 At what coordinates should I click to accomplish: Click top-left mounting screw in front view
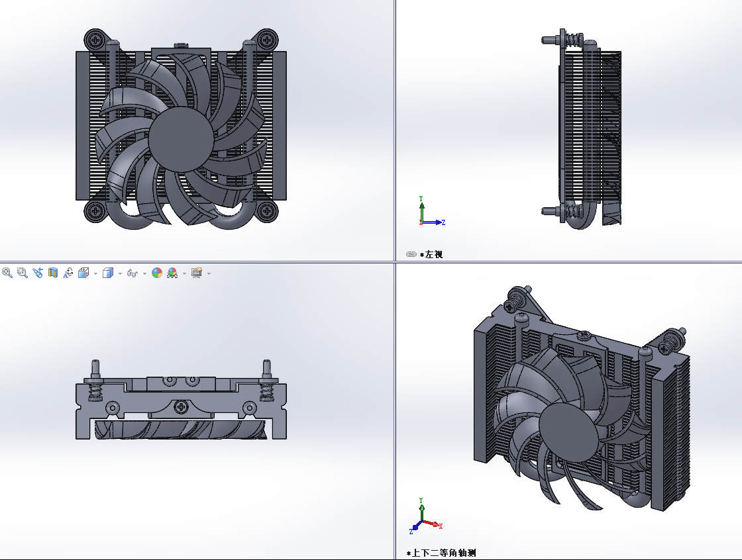95,40
